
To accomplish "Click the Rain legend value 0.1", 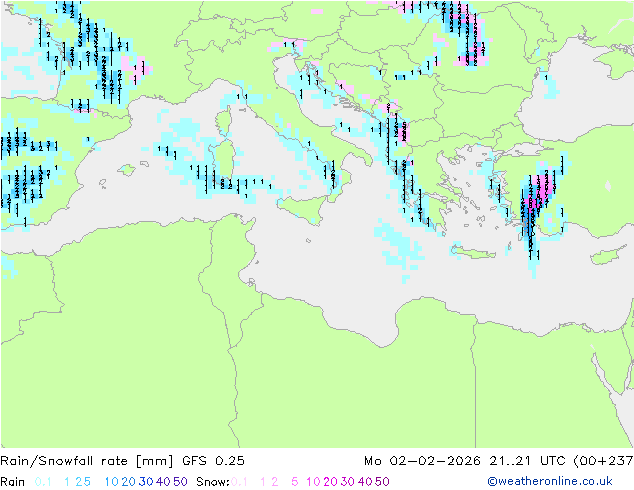I will [x=43, y=482].
